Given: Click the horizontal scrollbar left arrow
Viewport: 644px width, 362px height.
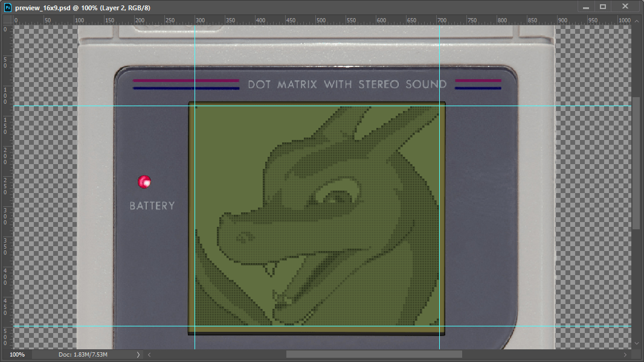Looking at the screenshot, I should click(x=150, y=355).
